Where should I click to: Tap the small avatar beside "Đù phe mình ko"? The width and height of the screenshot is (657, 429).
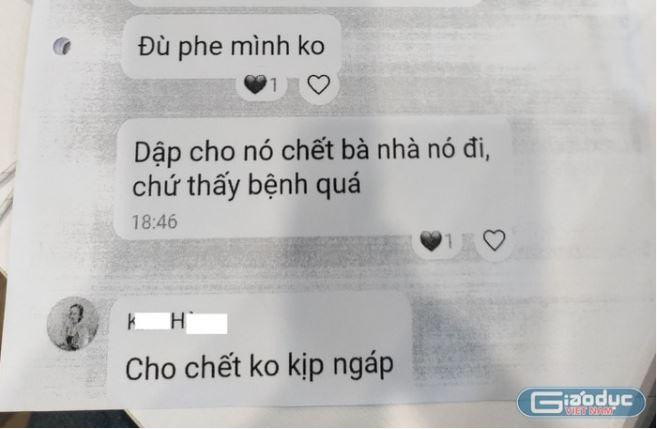pyautogui.click(x=62, y=46)
